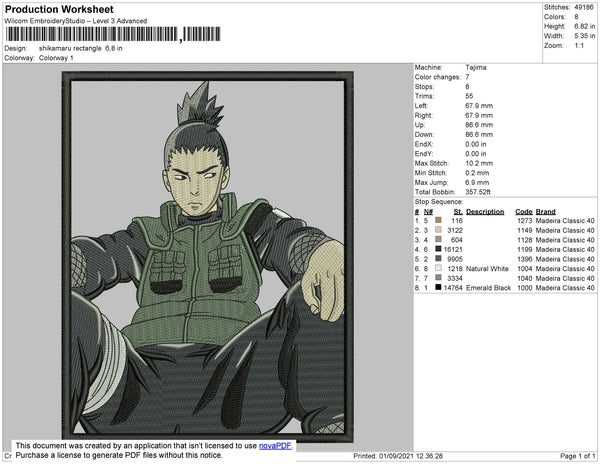Click the Stitches value 49186
Screen dimensions: 600x464
(584, 7)
